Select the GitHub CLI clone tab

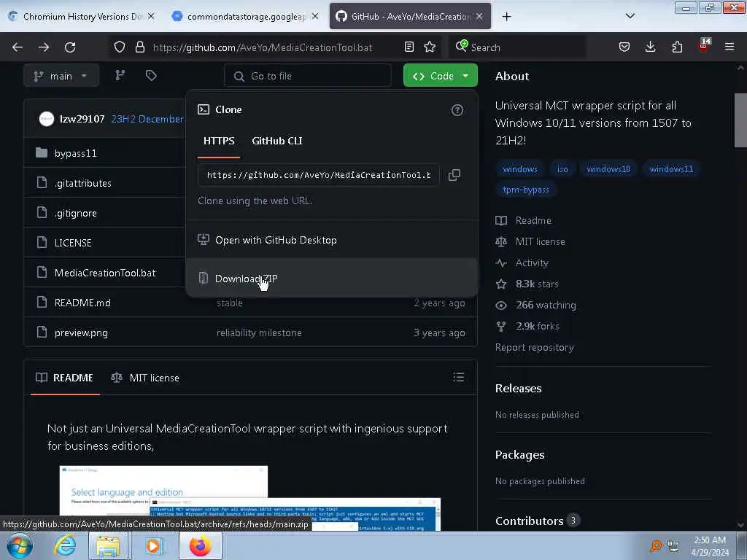point(276,141)
